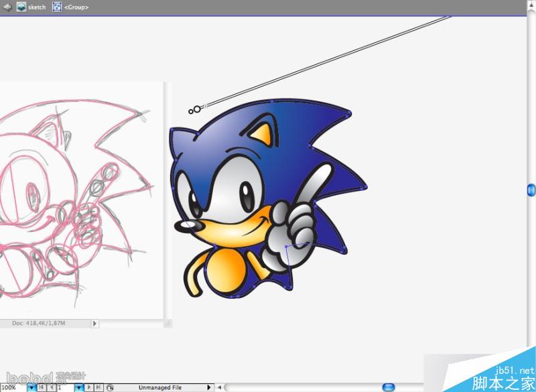Click the horizontal scrollbar blue thumb
The height and width of the screenshot is (392, 536).
coord(389,387)
